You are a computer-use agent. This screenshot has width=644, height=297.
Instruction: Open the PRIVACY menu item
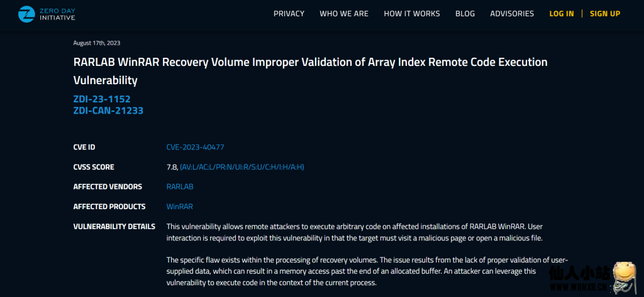tap(289, 14)
